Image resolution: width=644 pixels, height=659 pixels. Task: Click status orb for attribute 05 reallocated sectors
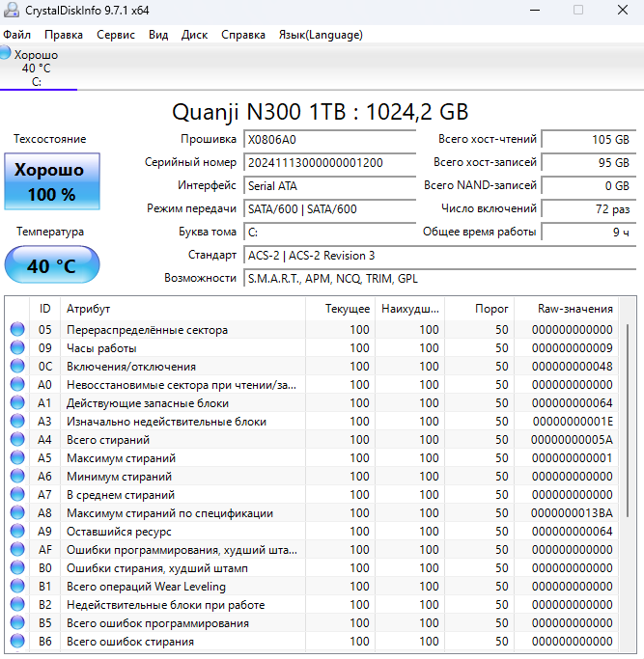click(x=17, y=330)
